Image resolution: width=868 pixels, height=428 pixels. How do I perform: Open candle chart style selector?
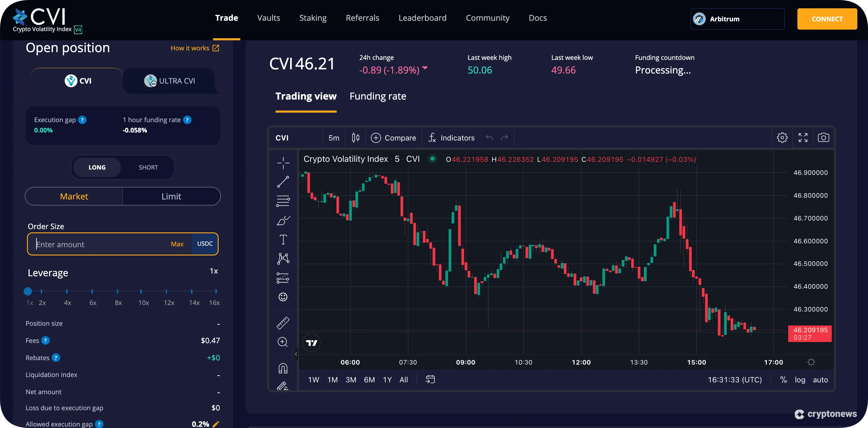(x=355, y=138)
